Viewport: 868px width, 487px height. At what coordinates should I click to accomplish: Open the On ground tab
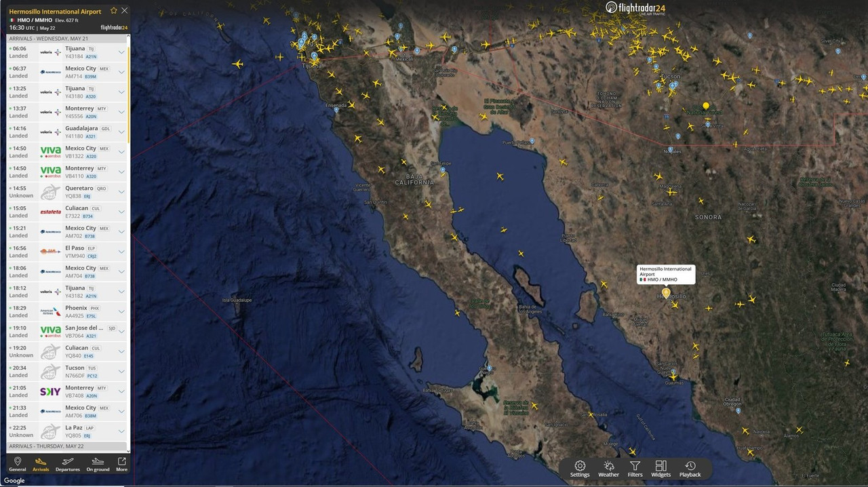tap(98, 465)
